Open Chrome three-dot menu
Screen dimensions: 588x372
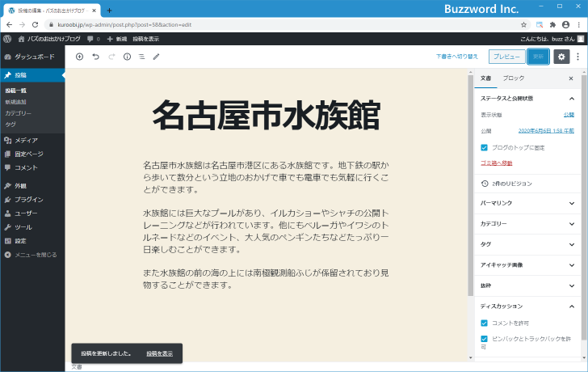coord(579,25)
